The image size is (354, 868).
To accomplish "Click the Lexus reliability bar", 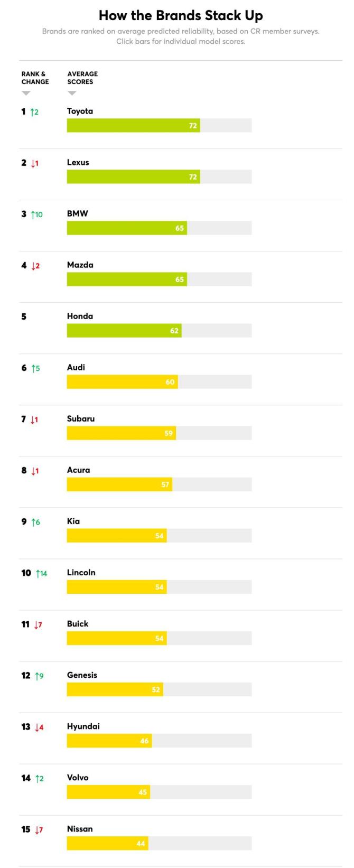I will click(159, 176).
